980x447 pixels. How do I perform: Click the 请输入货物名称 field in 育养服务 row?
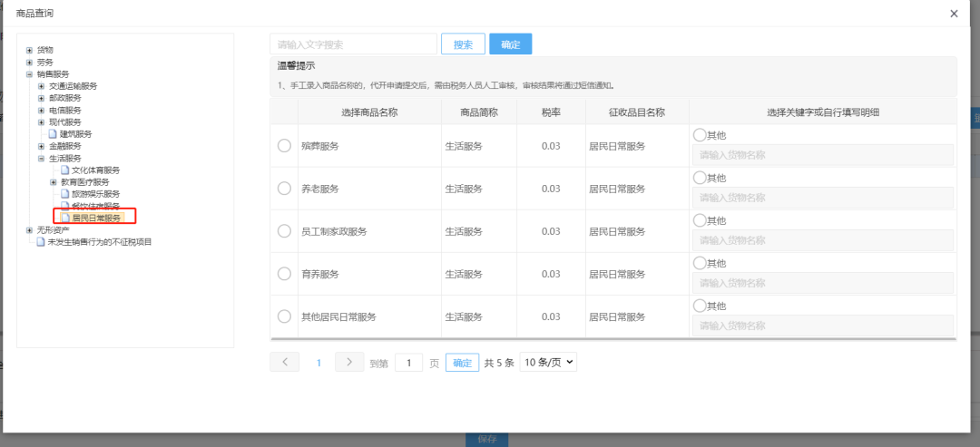(x=823, y=283)
